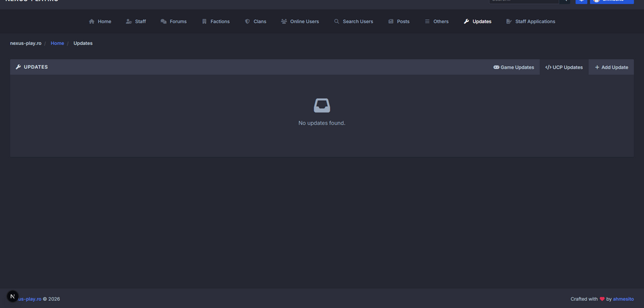Screen dimensions: 644x308
Task: Click the Updates wrench icon in navbar
Action: pos(466,21)
